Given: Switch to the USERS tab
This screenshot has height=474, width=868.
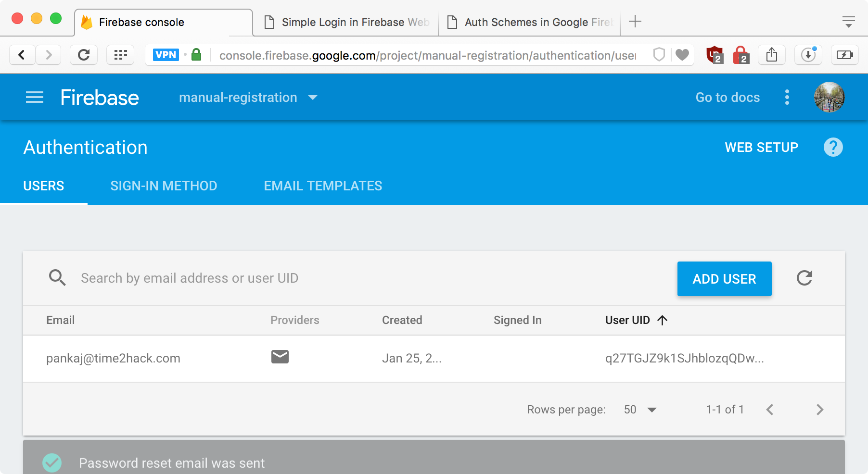Looking at the screenshot, I should [x=44, y=186].
